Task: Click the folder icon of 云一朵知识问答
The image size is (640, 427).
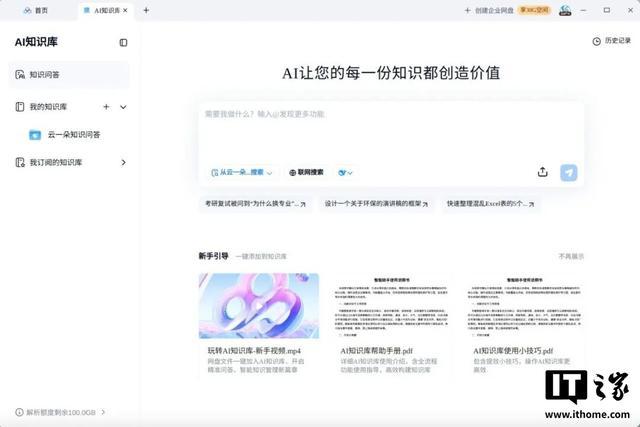Action: point(35,135)
